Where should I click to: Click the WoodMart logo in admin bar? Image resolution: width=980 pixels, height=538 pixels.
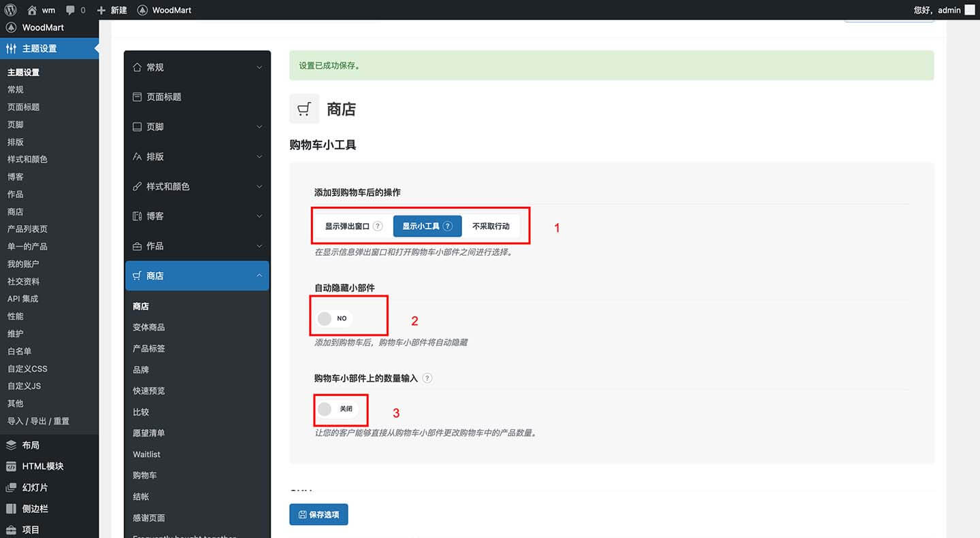click(x=142, y=10)
